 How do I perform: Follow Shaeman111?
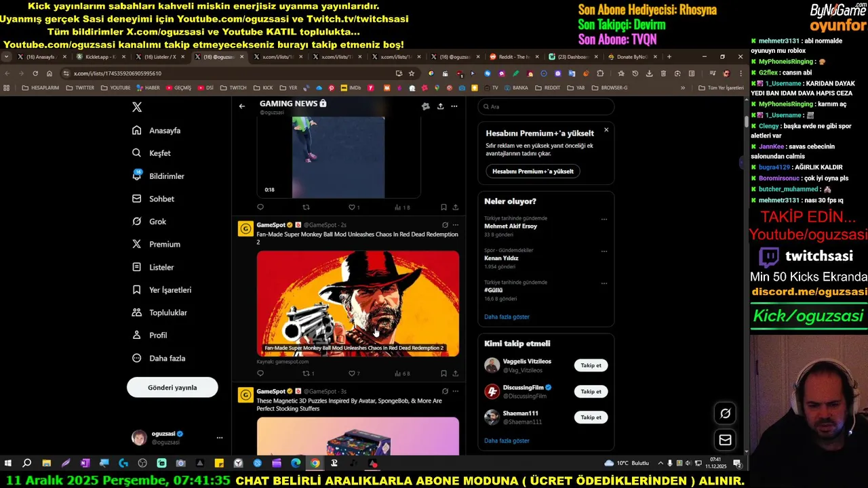pos(591,418)
